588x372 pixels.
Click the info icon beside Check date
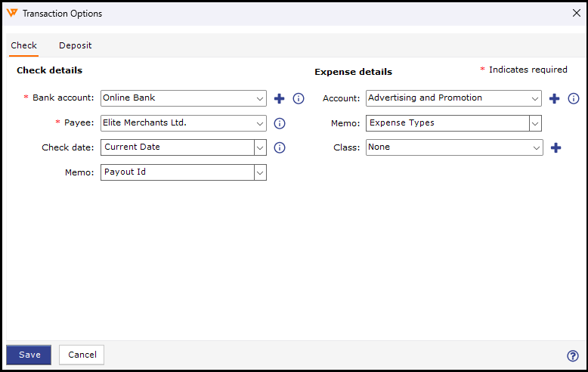tap(279, 147)
